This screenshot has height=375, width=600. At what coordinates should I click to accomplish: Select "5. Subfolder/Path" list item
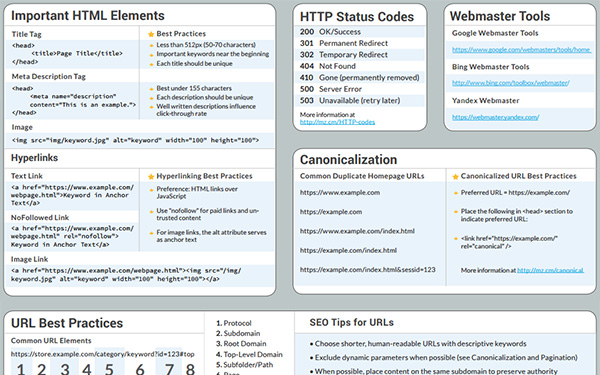click(x=244, y=365)
